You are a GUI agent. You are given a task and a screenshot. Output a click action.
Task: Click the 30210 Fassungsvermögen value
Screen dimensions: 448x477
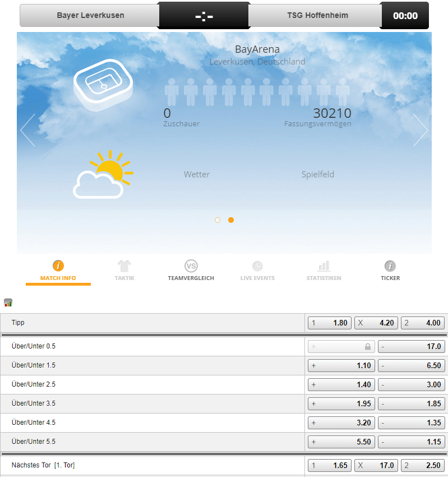point(332,113)
